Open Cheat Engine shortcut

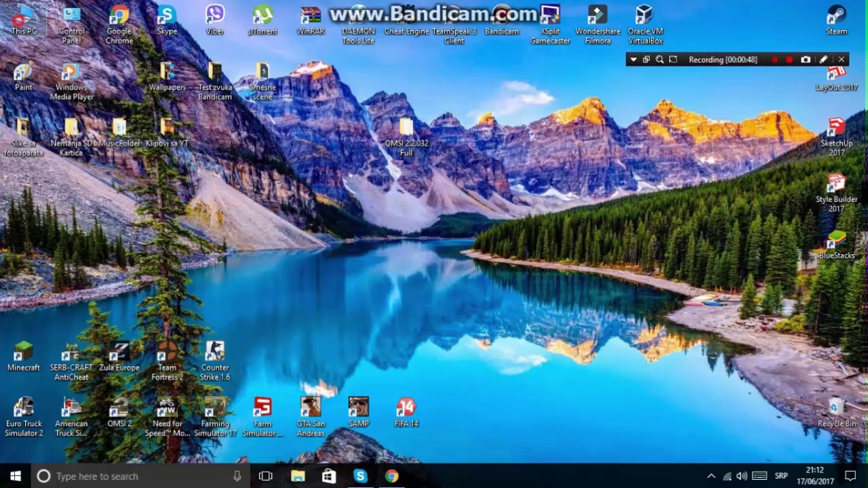click(x=406, y=21)
